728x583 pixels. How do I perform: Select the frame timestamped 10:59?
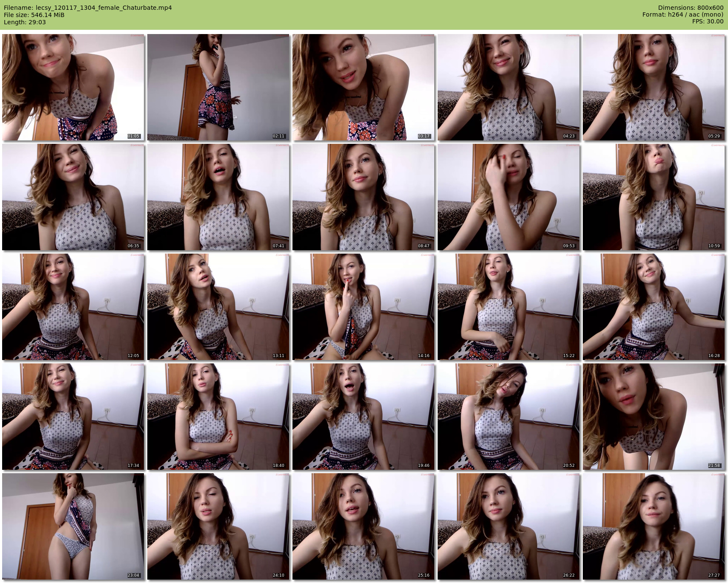[x=653, y=197]
